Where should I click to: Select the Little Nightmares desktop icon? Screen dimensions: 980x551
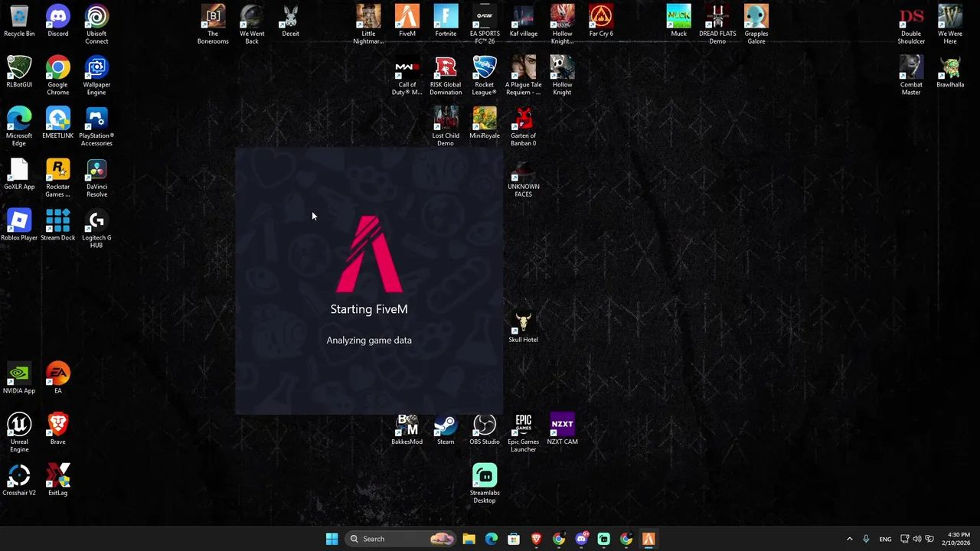368,24
